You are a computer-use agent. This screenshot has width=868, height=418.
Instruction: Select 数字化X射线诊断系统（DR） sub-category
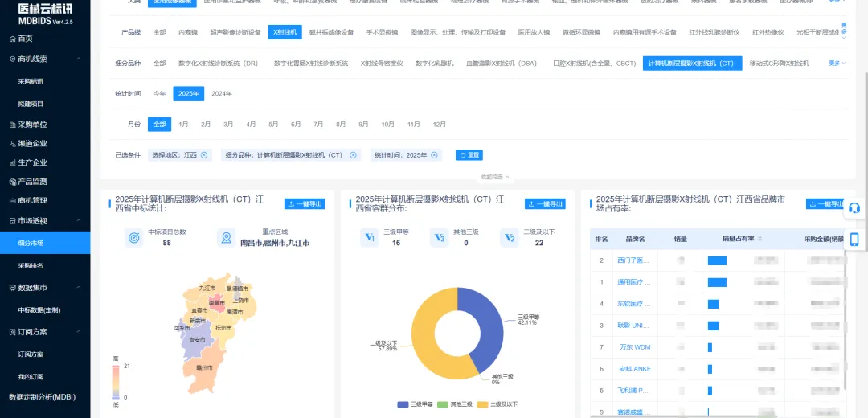pyautogui.click(x=218, y=64)
